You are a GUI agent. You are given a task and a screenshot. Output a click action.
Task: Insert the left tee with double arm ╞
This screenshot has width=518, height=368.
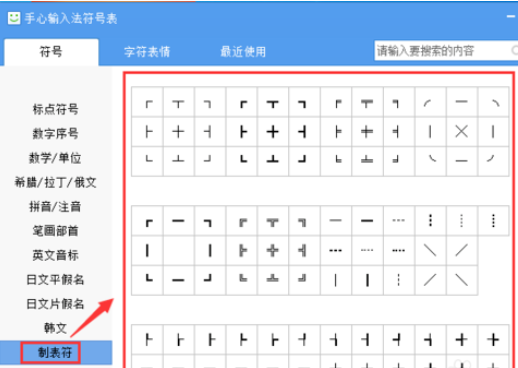point(336,132)
